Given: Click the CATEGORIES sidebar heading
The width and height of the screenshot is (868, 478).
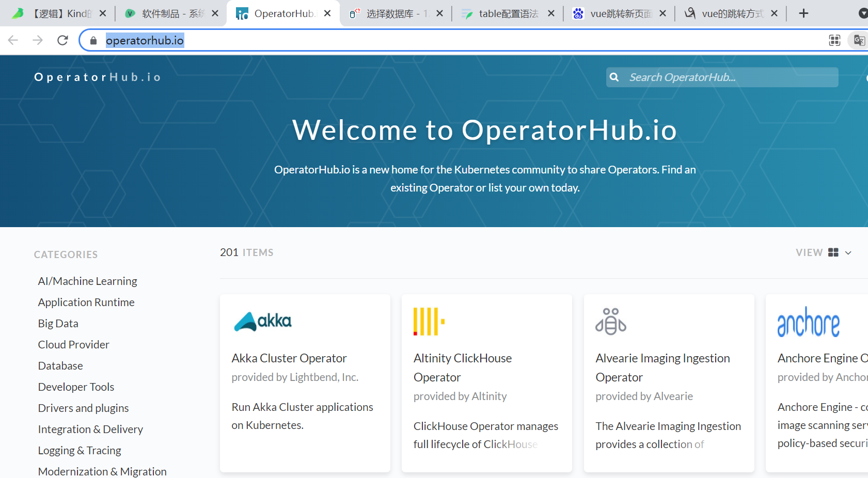Looking at the screenshot, I should click(66, 254).
